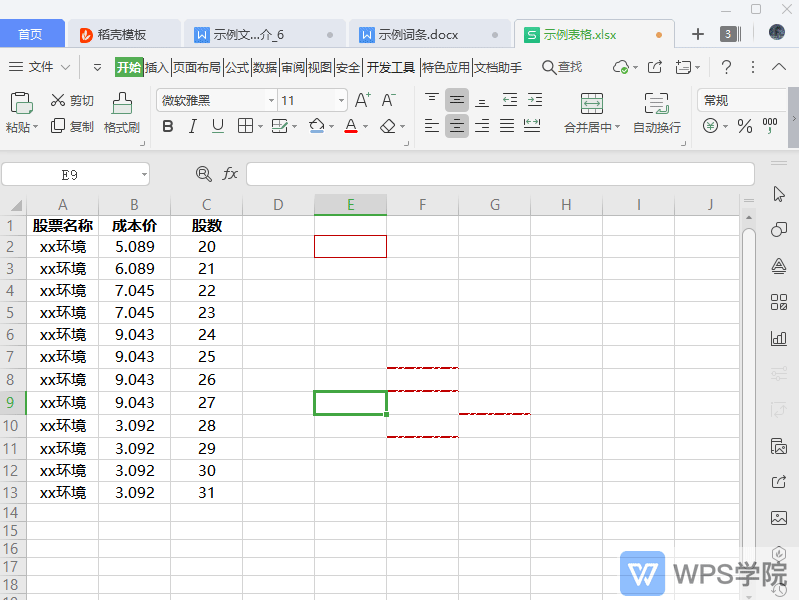The width and height of the screenshot is (799, 600).
Task: Click the Format Painter (格式刷) icon
Action: 122,102
